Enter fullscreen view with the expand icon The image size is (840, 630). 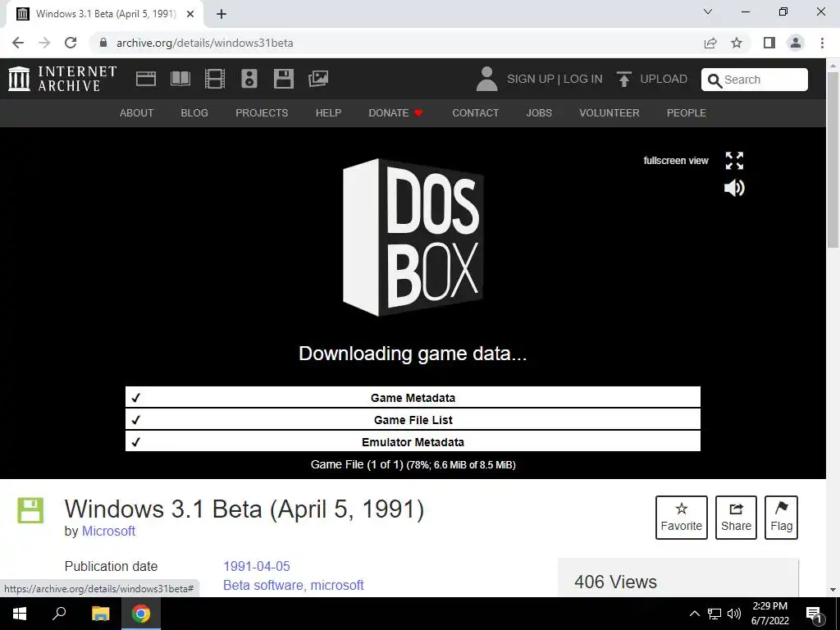734,160
